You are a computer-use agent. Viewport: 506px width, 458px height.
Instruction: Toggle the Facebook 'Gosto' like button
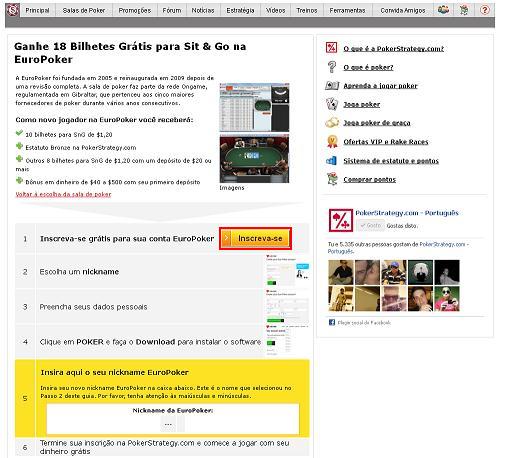pos(370,226)
